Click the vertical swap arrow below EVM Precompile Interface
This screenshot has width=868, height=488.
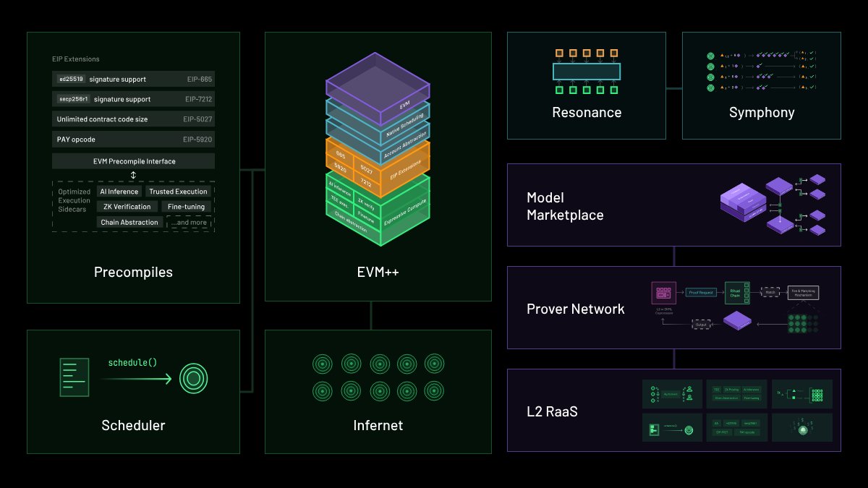coord(133,175)
